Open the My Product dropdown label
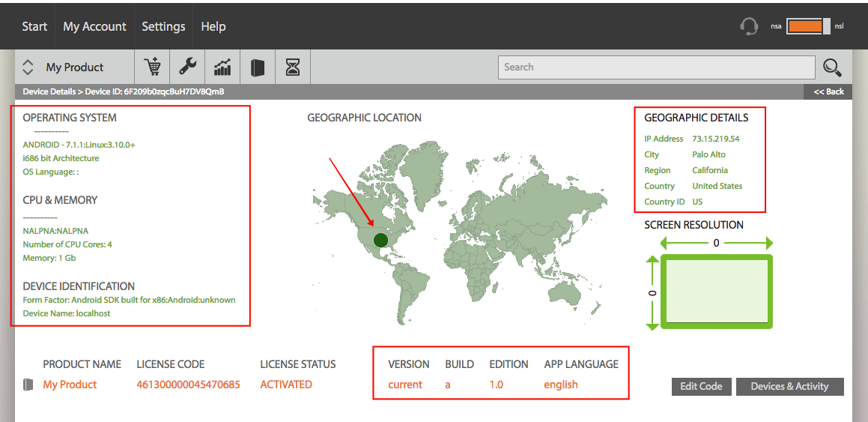Viewport: 868px width, 422px height. click(x=75, y=67)
